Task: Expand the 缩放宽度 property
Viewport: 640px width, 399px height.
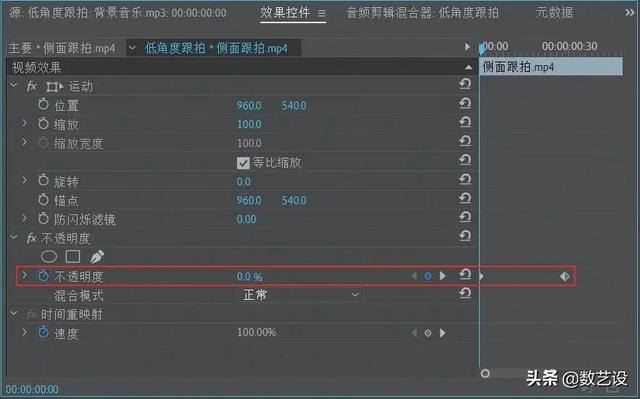Action: click(24, 142)
